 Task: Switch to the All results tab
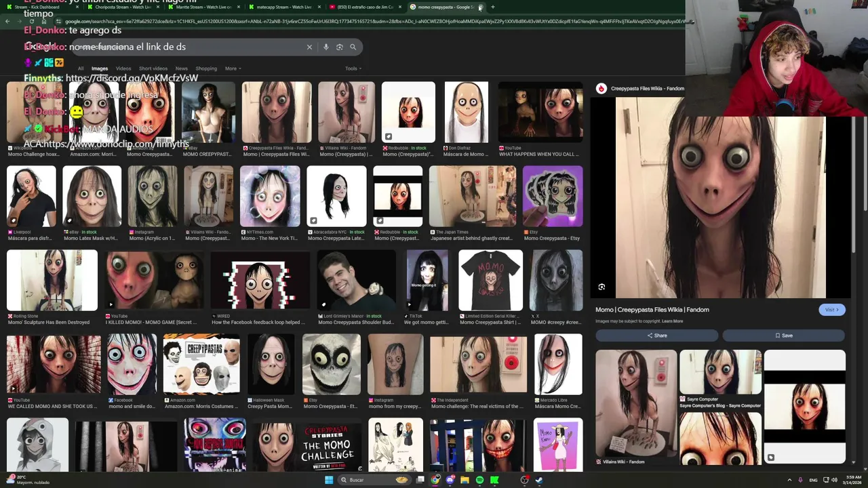[81, 68]
